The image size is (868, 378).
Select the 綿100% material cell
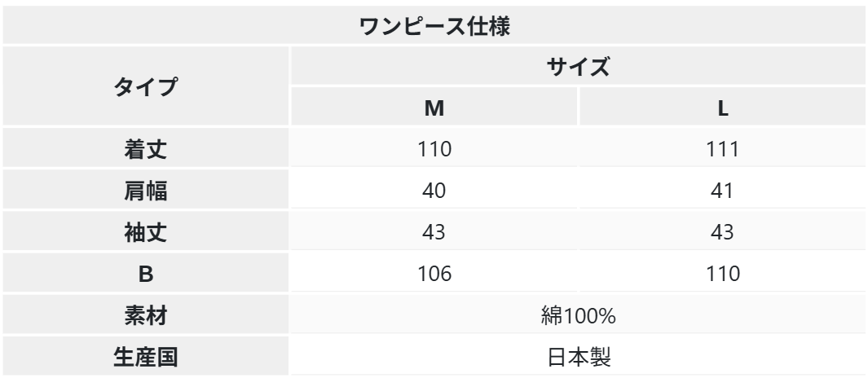(578, 315)
